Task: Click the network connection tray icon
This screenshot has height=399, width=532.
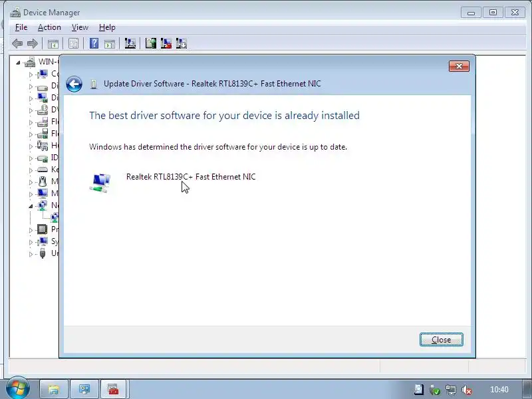Action: tap(451, 390)
